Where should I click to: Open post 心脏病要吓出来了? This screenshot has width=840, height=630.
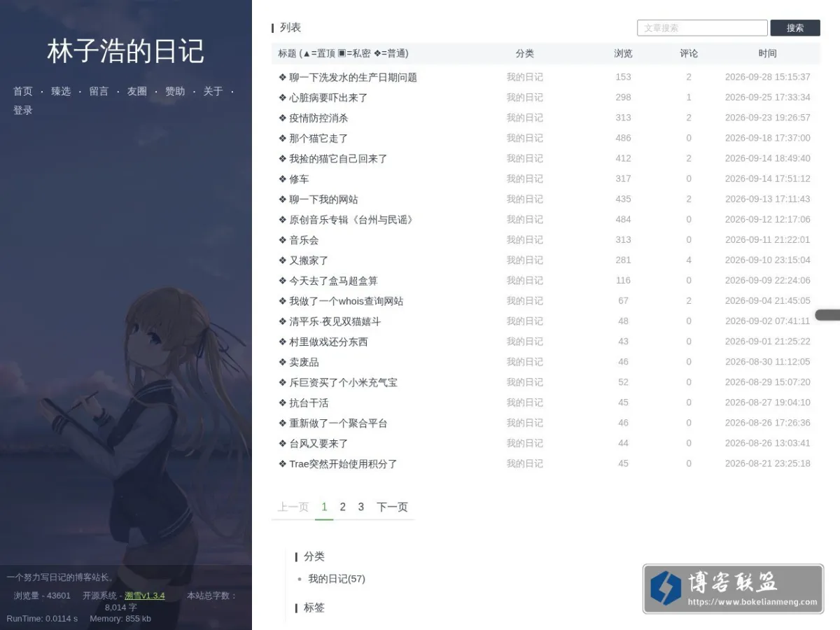[x=328, y=97]
